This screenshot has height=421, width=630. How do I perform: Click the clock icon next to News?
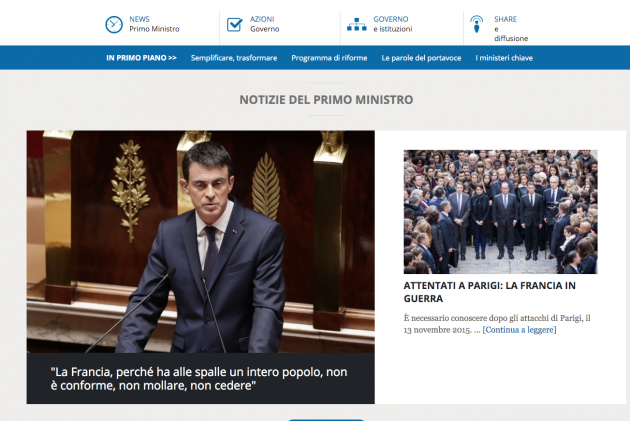click(114, 24)
